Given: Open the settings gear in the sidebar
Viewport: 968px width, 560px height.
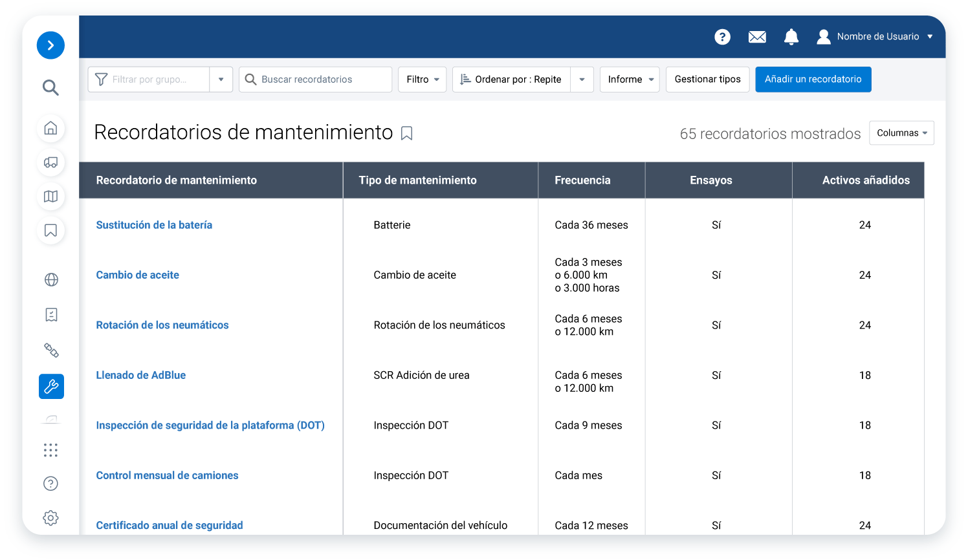Looking at the screenshot, I should click(50, 517).
